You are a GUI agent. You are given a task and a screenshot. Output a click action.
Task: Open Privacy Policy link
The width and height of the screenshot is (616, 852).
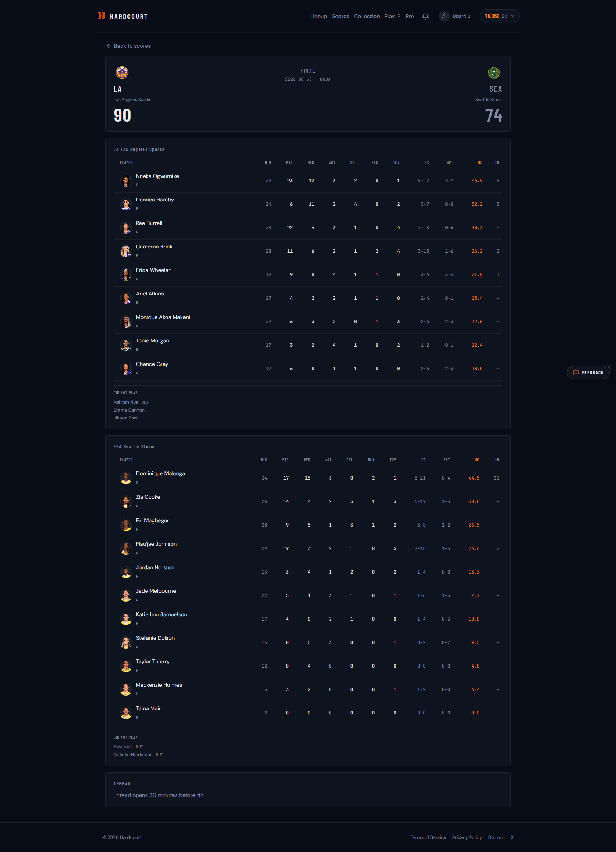pyautogui.click(x=467, y=837)
